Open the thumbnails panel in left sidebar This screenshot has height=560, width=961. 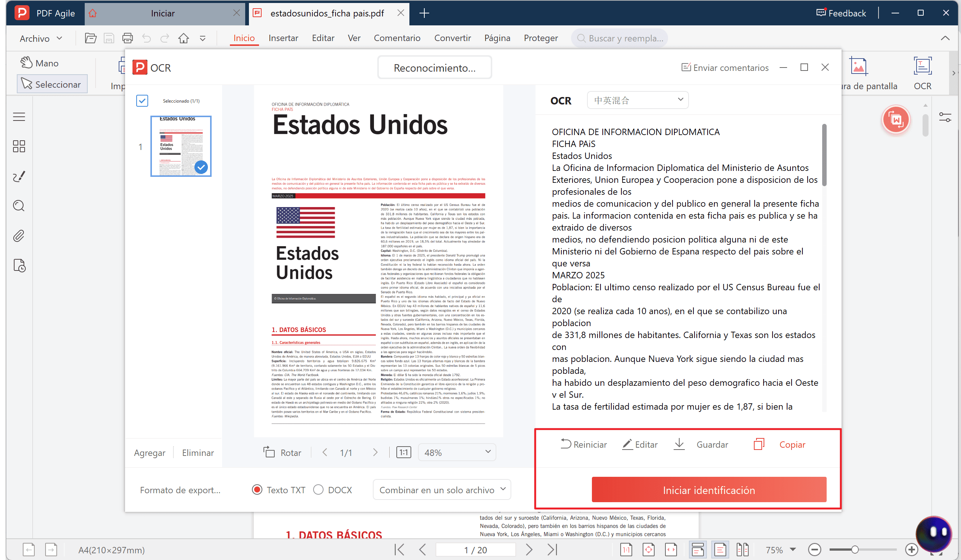tap(19, 146)
